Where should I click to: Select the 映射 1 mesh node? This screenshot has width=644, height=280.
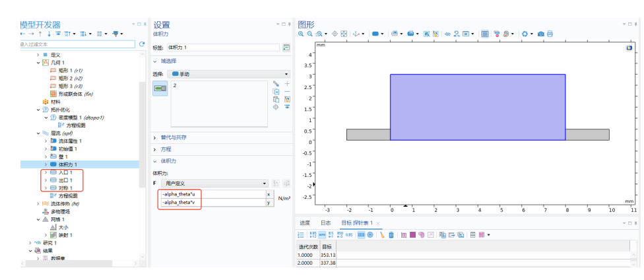(66, 235)
